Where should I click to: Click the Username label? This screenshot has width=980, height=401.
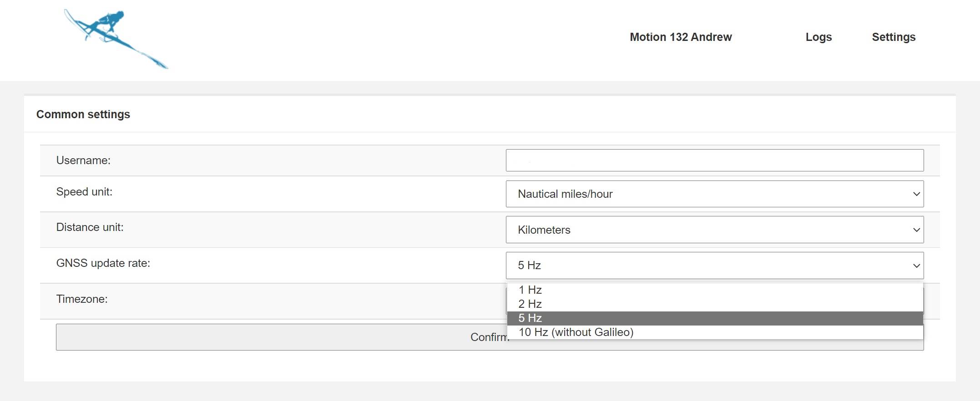click(x=83, y=160)
